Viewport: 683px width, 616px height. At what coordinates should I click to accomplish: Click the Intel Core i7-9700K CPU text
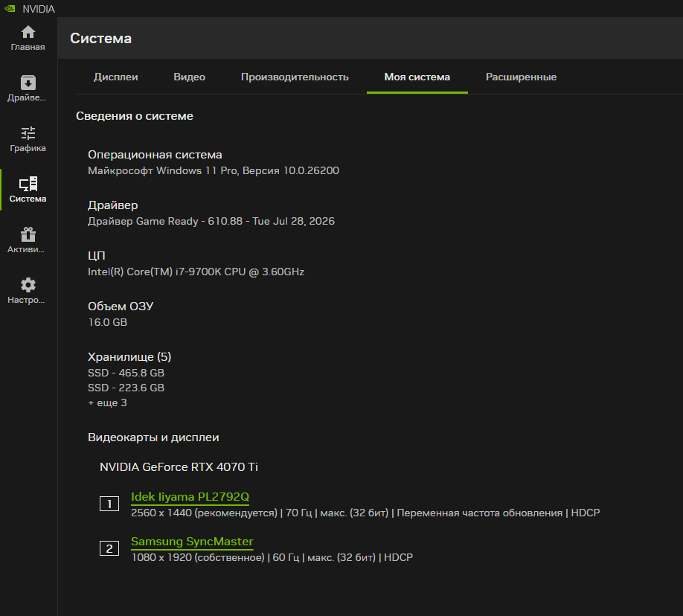click(x=196, y=272)
